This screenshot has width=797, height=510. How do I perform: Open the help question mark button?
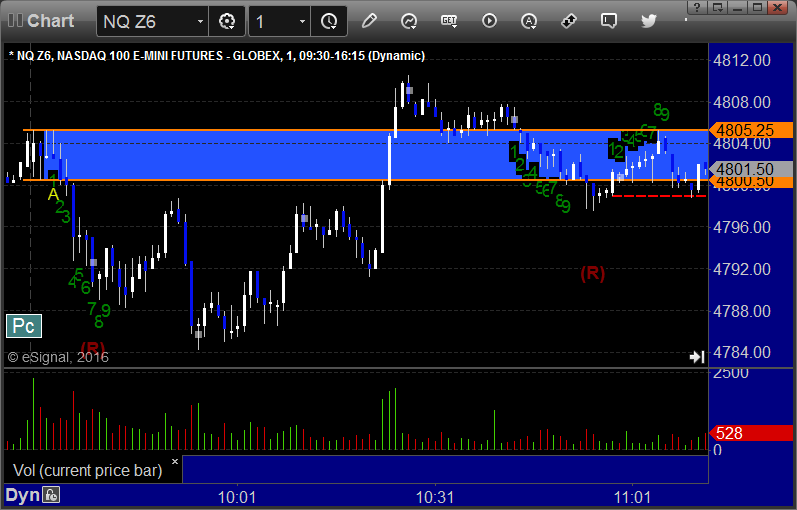point(697,7)
